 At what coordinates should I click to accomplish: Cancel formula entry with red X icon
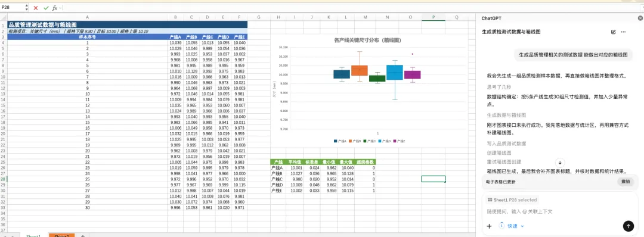pyautogui.click(x=36, y=8)
